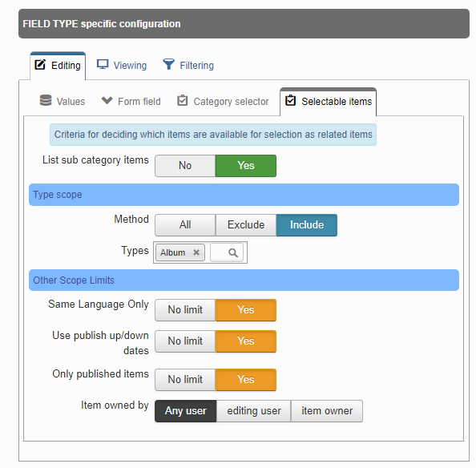Click the Category selector clipboard icon
The height and width of the screenshot is (468, 476).
click(x=182, y=100)
